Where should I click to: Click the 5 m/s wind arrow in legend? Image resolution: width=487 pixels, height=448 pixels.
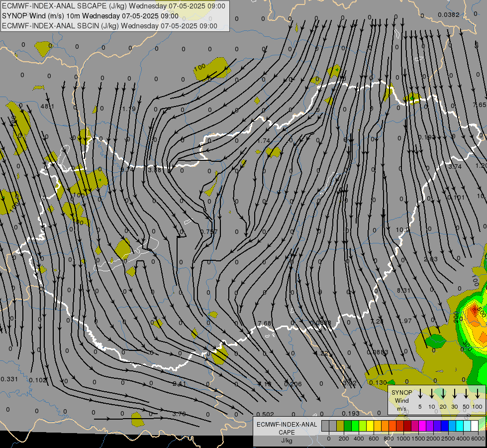420,394
